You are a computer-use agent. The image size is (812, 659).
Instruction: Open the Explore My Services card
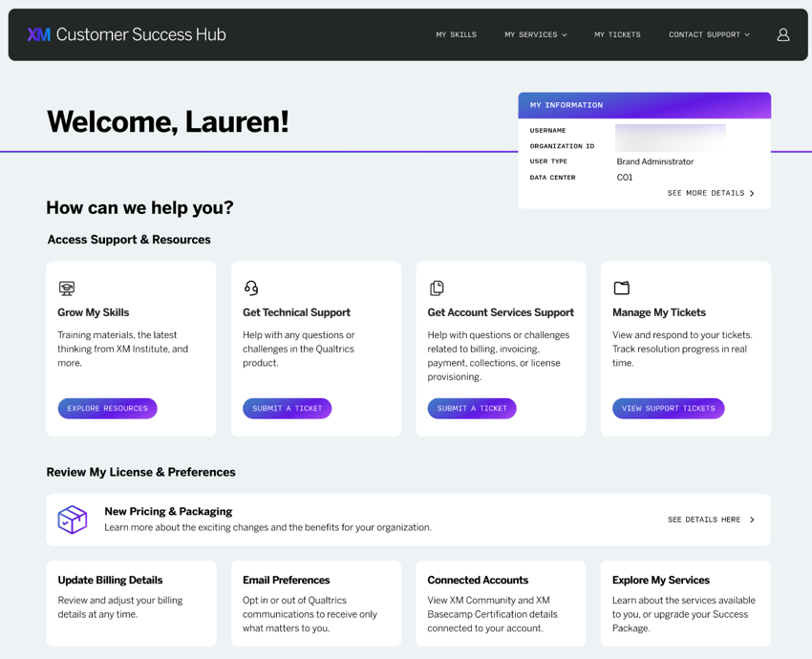685,604
